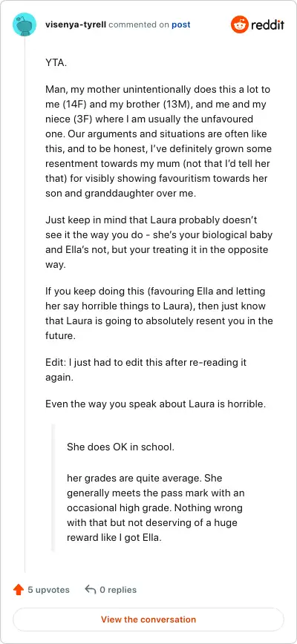The image size is (297, 644).
Task: Open the original post link
Action: coord(180,24)
